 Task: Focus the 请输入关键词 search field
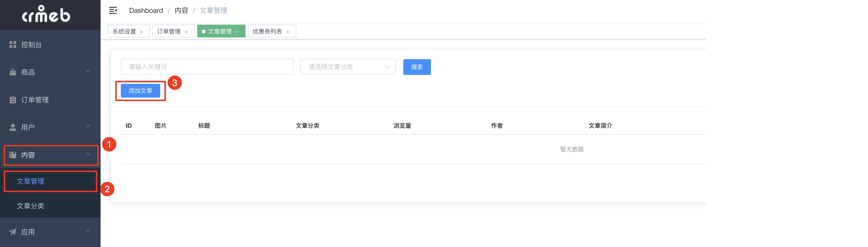(x=207, y=67)
